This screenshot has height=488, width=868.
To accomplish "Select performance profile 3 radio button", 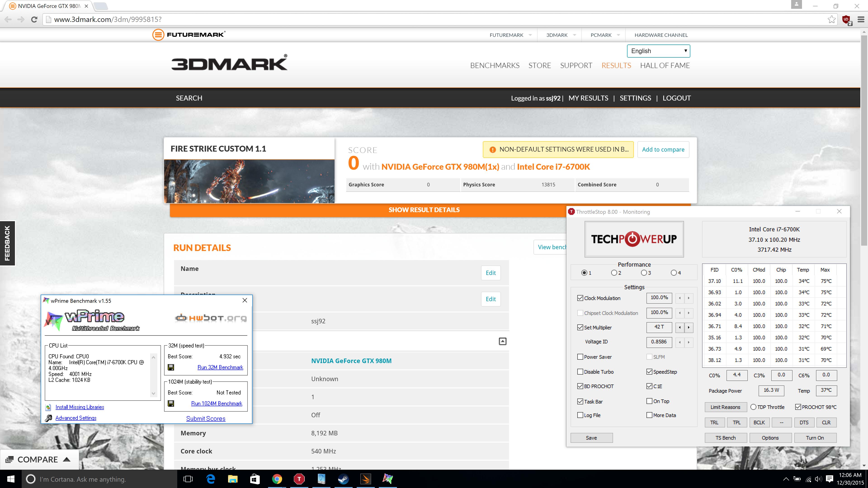I will point(644,273).
